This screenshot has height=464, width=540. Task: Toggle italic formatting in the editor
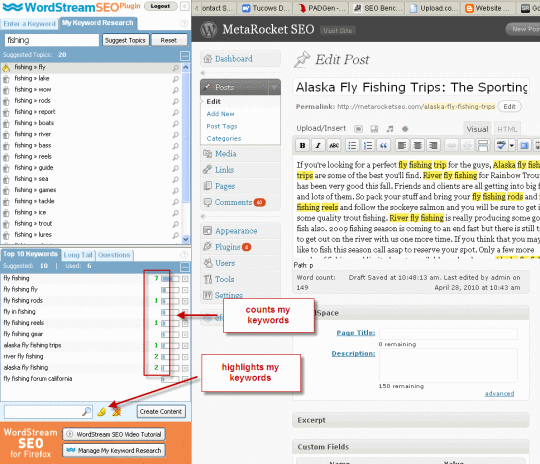click(318, 145)
